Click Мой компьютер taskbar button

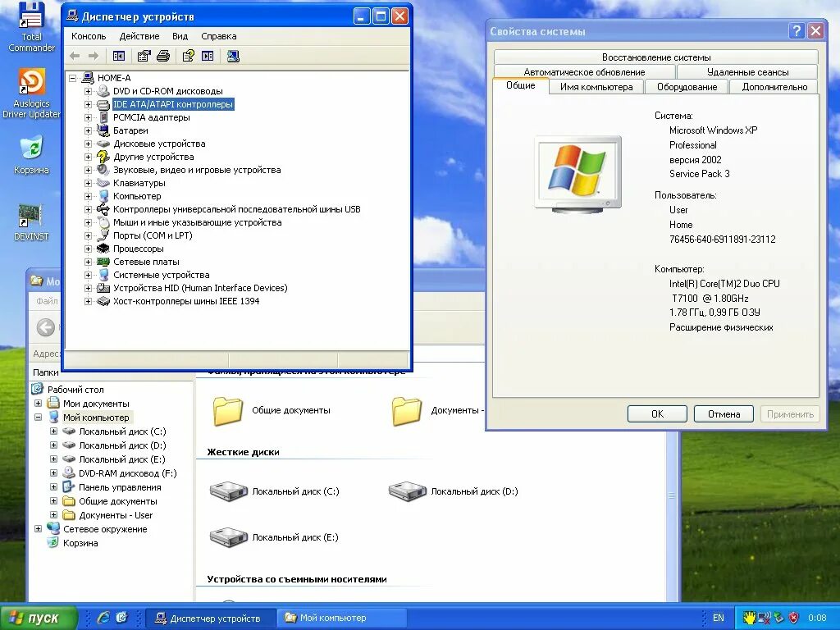(342, 619)
